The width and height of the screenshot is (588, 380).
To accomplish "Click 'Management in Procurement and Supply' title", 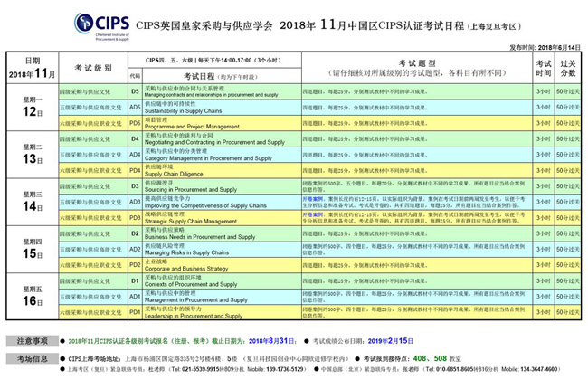I will click(196, 300).
